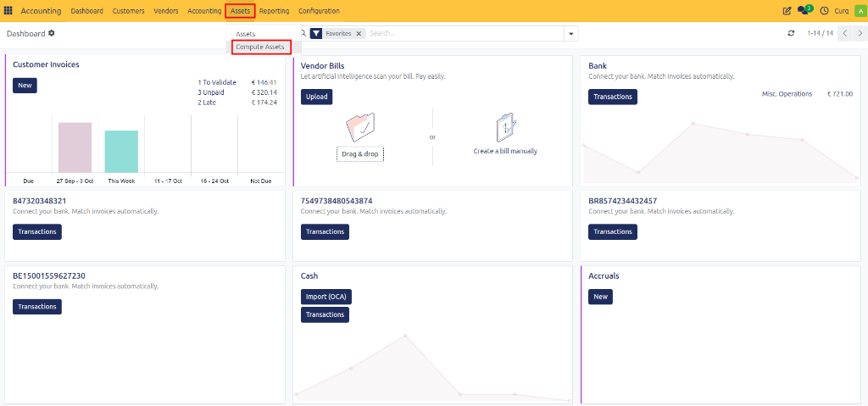Open the Vendors menu
Screen dimensions: 868x406
(x=166, y=10)
